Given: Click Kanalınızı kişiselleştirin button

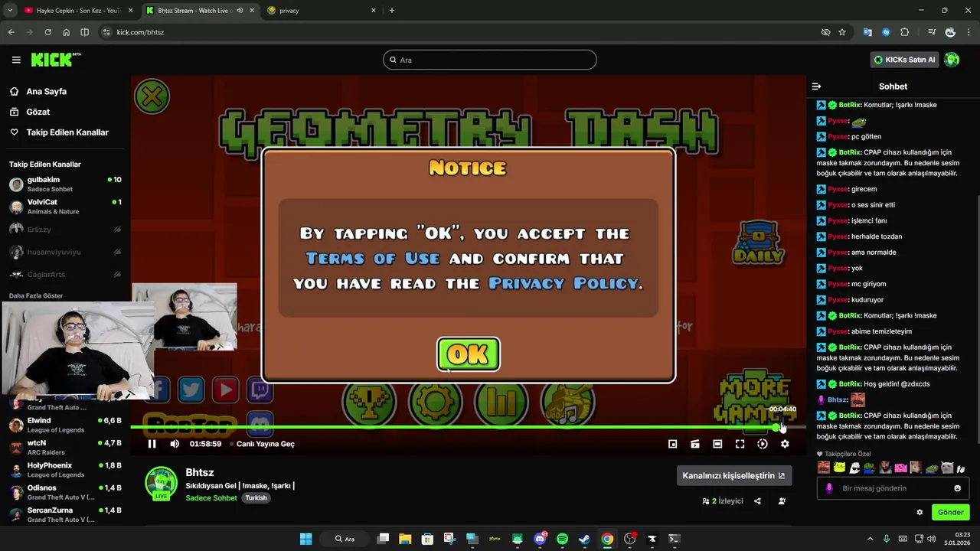Looking at the screenshot, I should coord(733,475).
